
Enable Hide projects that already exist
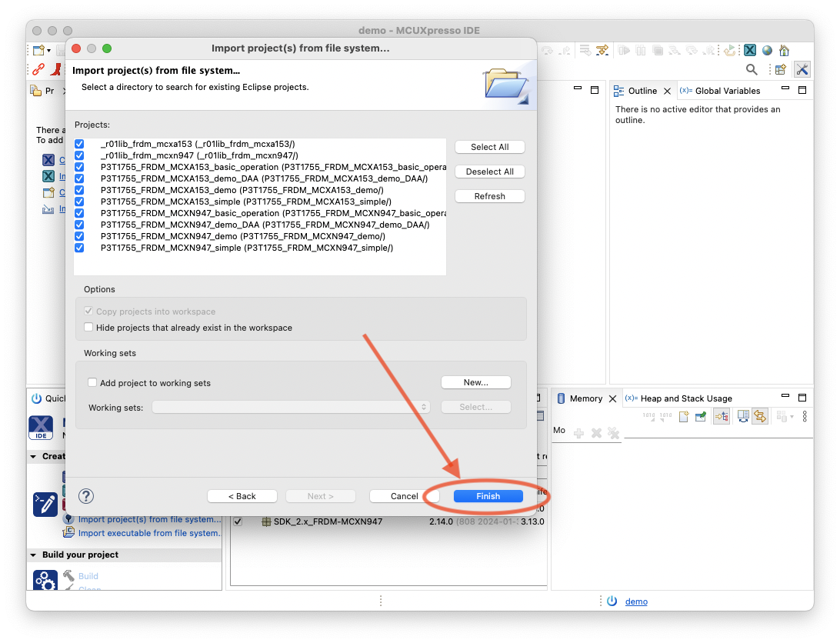(89, 327)
